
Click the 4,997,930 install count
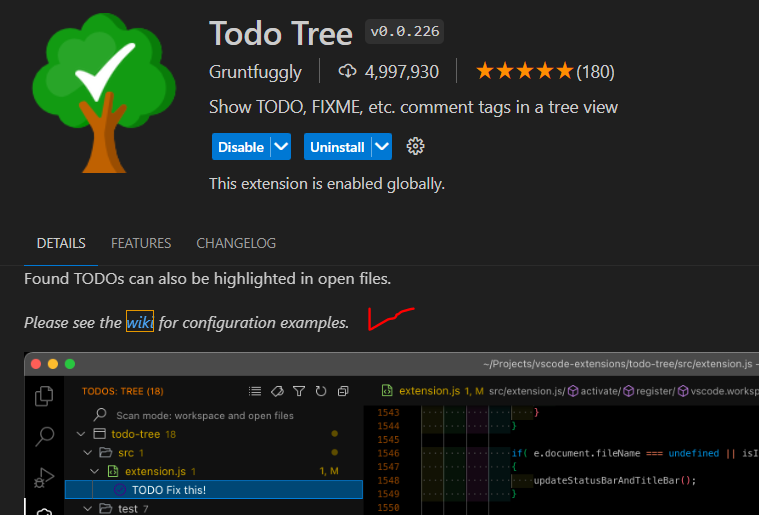[402, 72]
